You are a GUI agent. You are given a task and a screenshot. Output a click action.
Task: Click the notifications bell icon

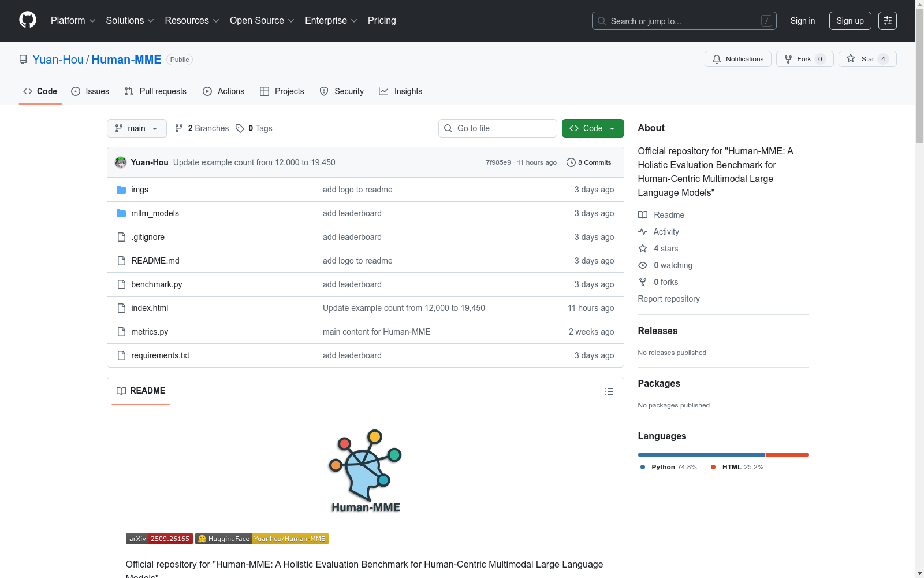click(x=717, y=59)
